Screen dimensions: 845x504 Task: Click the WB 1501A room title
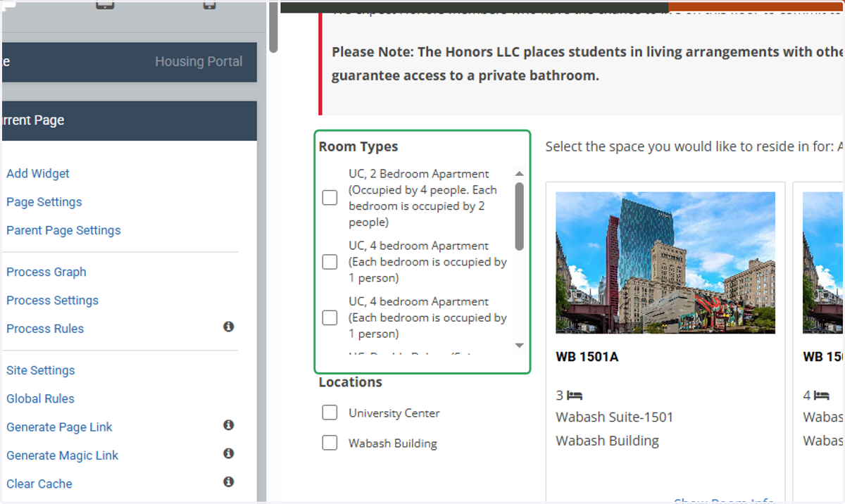(587, 357)
